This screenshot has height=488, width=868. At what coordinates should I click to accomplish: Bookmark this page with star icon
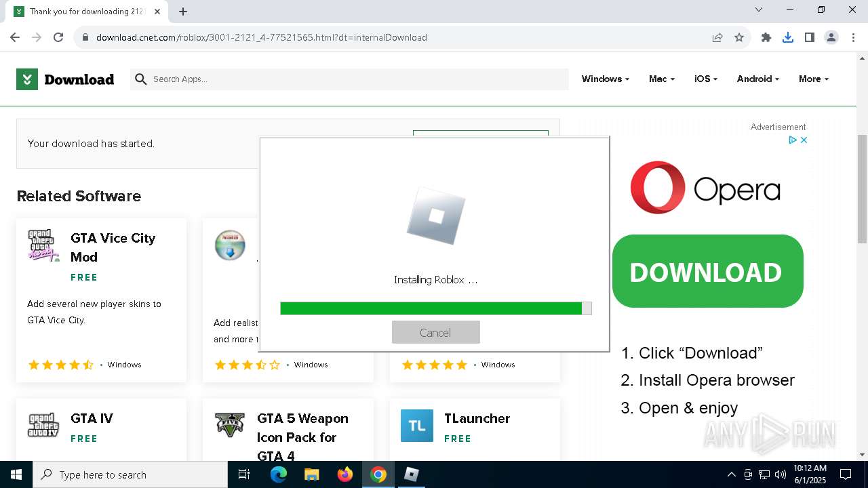coord(739,37)
